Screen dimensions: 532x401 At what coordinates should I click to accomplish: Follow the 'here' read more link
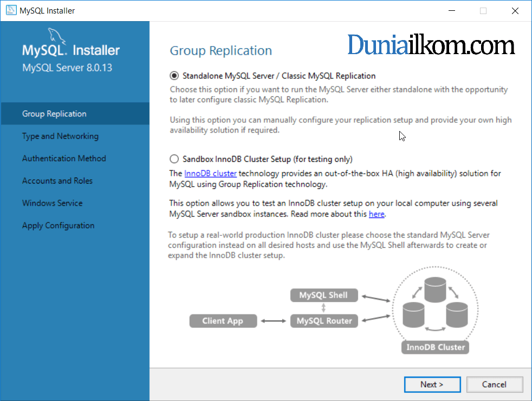click(377, 214)
